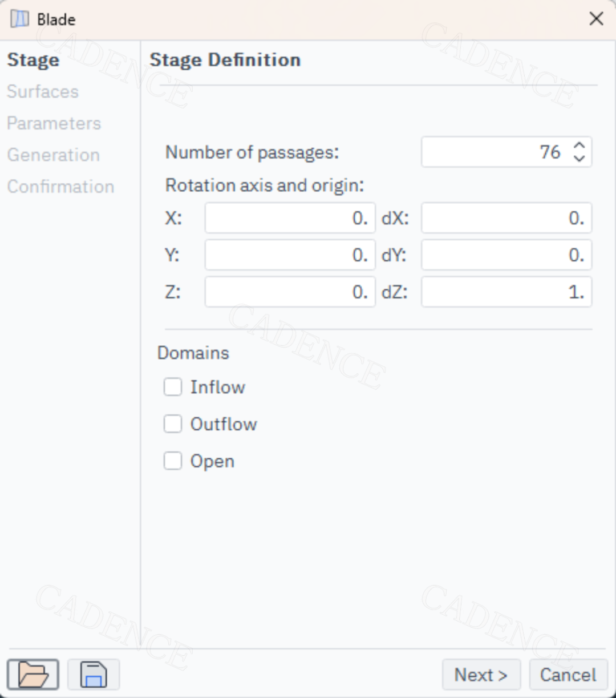This screenshot has width=616, height=698.
Task: Enable the Outflow domain checkbox
Action: click(173, 424)
